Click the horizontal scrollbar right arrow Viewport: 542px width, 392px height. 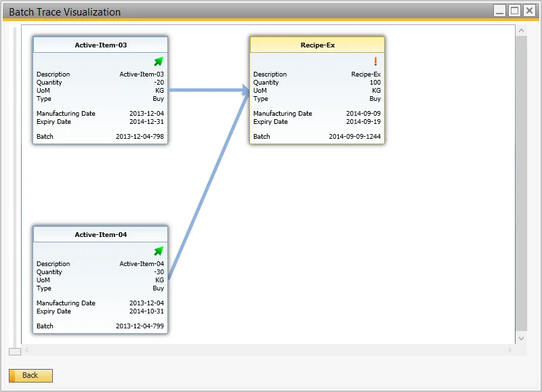[x=510, y=350]
